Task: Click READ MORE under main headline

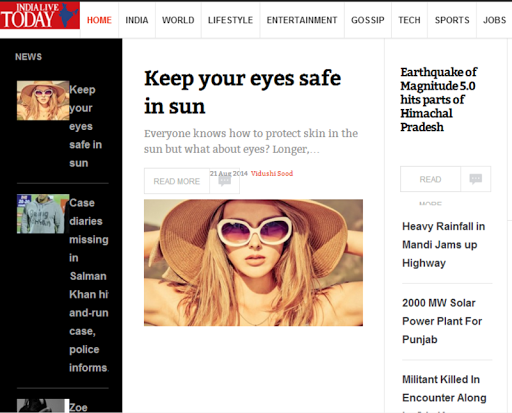Action: tap(177, 181)
